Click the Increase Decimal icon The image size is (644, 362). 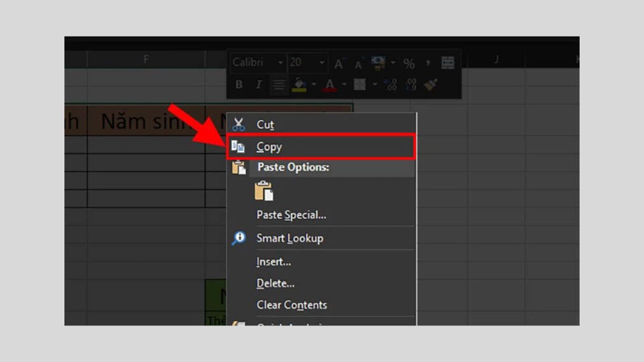(391, 84)
